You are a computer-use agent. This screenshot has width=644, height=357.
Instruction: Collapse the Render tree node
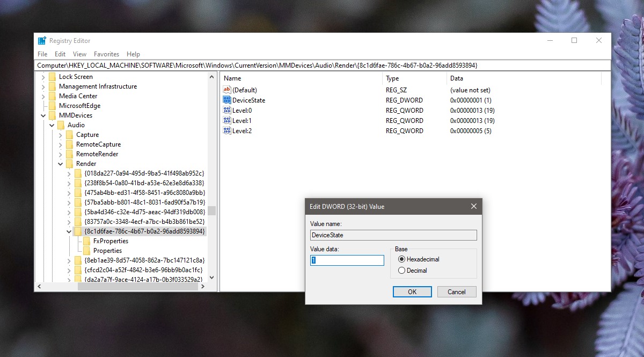tap(60, 164)
